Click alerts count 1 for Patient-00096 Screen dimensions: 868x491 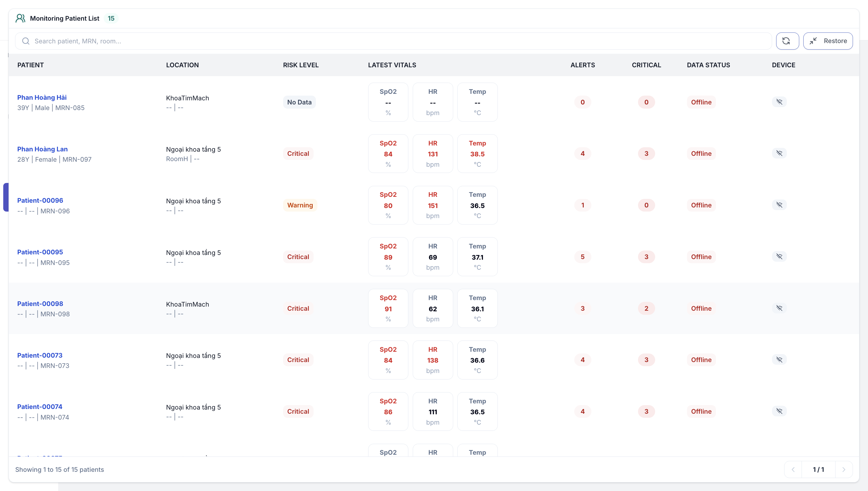tap(582, 205)
